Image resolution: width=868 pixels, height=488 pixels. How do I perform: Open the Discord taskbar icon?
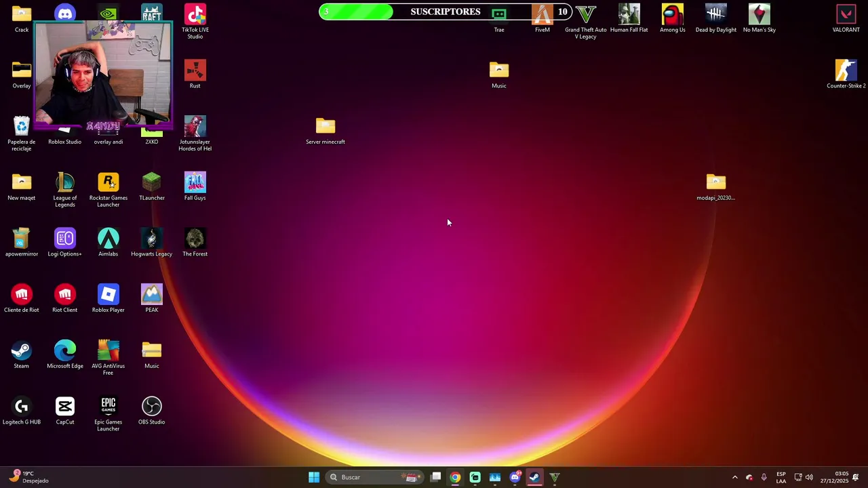[515, 477]
